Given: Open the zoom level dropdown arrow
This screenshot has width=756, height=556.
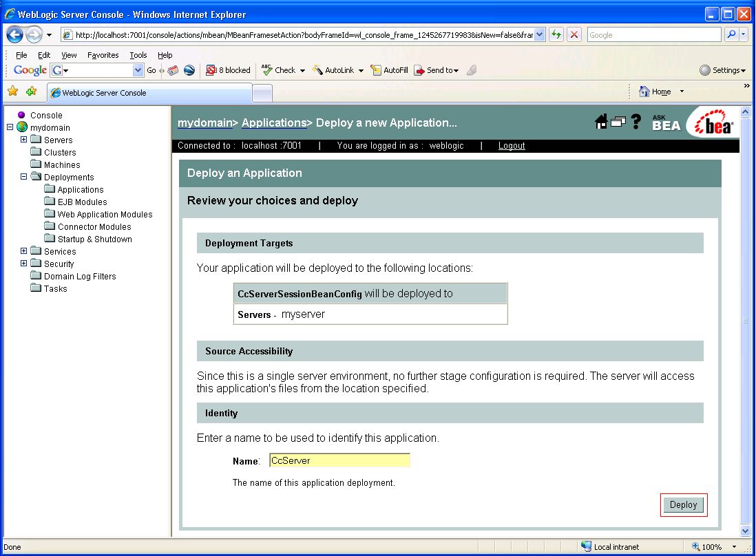Looking at the screenshot, I should click(x=734, y=547).
